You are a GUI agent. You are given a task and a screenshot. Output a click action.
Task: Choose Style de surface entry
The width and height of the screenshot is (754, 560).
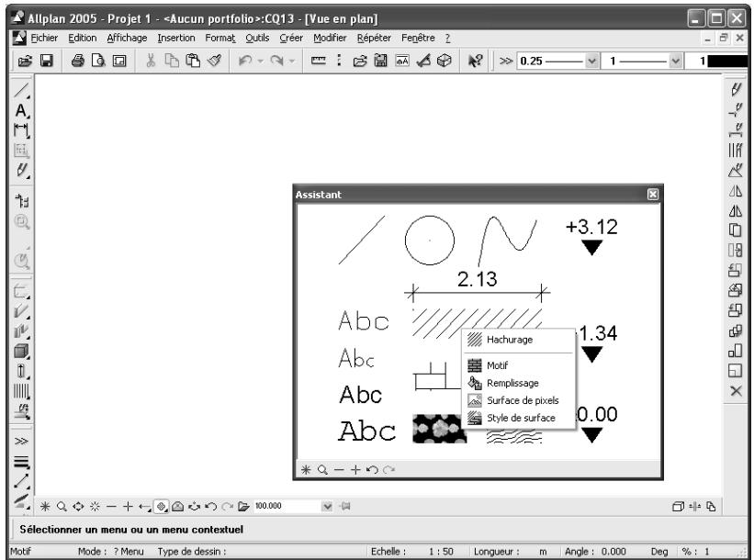click(518, 418)
